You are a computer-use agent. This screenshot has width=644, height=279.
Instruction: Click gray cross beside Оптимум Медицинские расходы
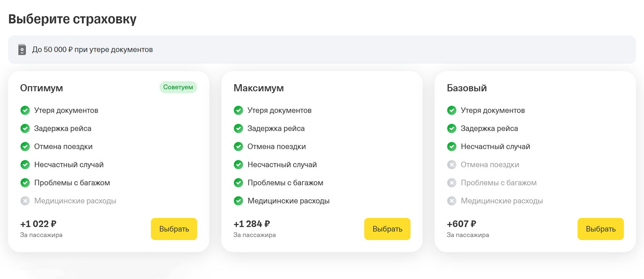(x=25, y=201)
